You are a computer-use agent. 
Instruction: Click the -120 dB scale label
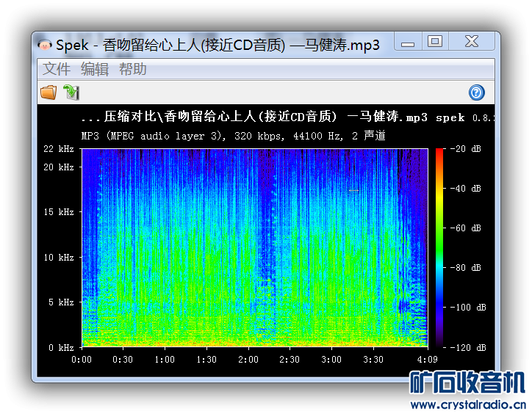468,347
